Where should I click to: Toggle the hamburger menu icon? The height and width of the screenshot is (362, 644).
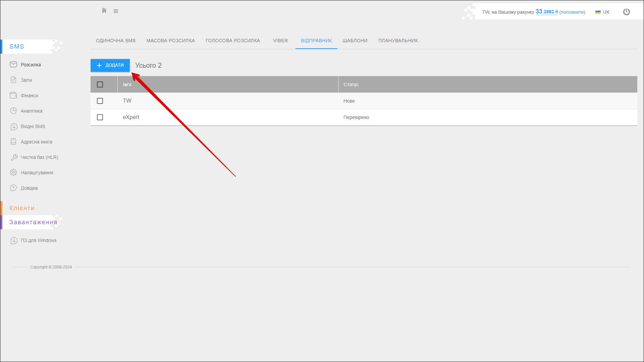[116, 11]
